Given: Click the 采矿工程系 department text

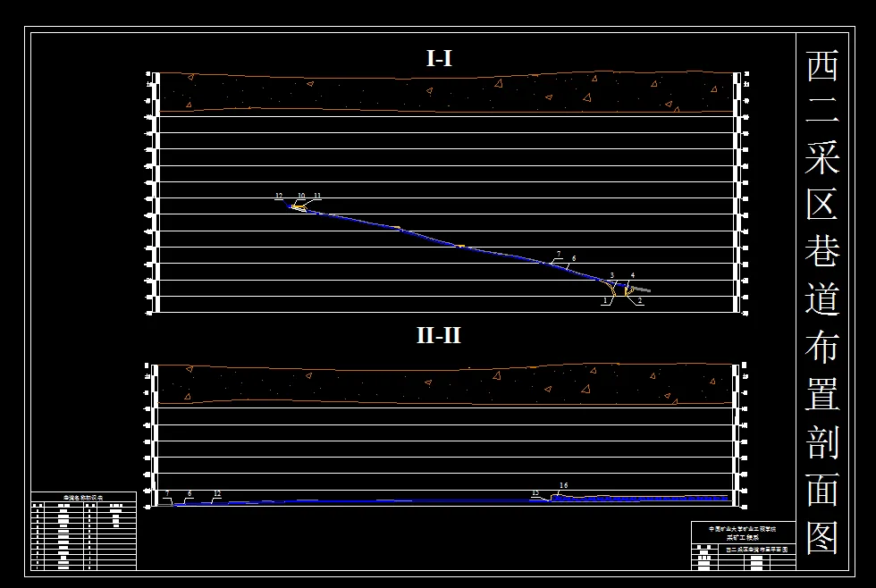Looking at the screenshot, I should click(743, 538).
